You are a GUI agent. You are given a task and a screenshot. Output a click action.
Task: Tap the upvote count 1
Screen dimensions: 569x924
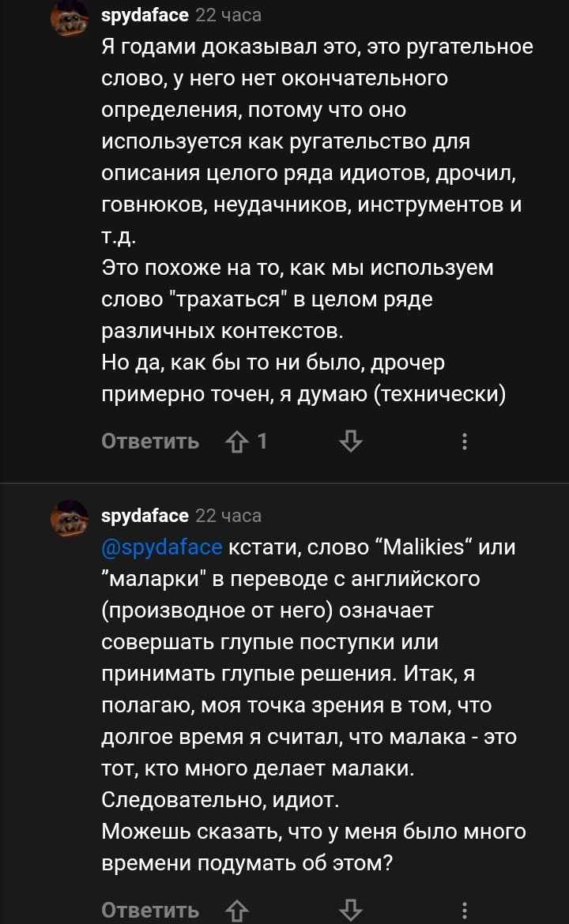coord(262,441)
